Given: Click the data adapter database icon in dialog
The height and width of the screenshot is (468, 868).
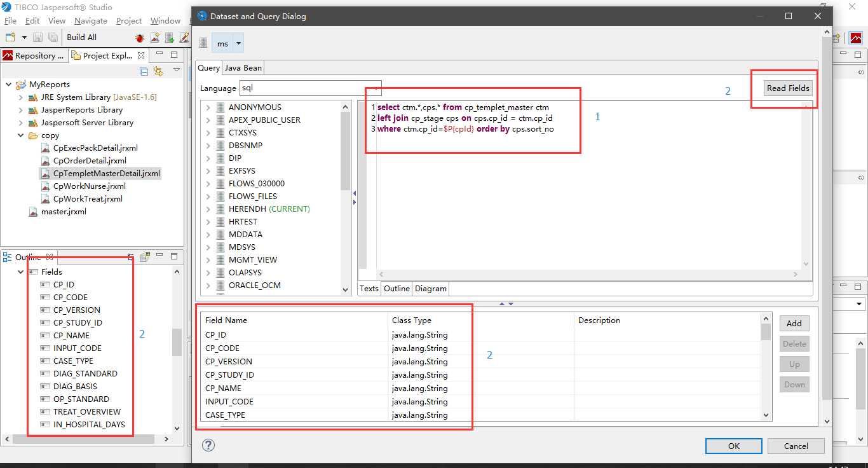Looking at the screenshot, I should [x=203, y=43].
